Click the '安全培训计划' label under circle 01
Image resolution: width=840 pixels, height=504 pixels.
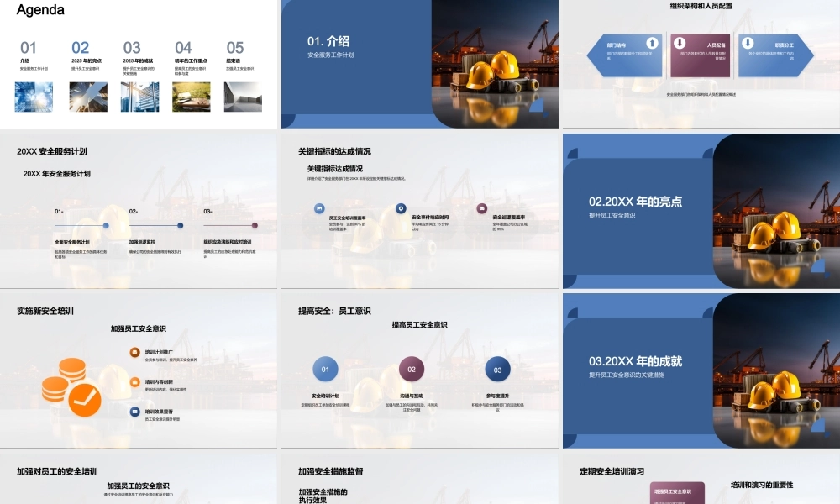click(325, 396)
